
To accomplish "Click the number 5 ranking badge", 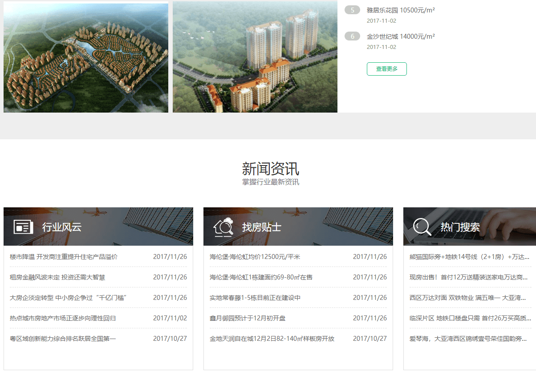I will tap(352, 9).
